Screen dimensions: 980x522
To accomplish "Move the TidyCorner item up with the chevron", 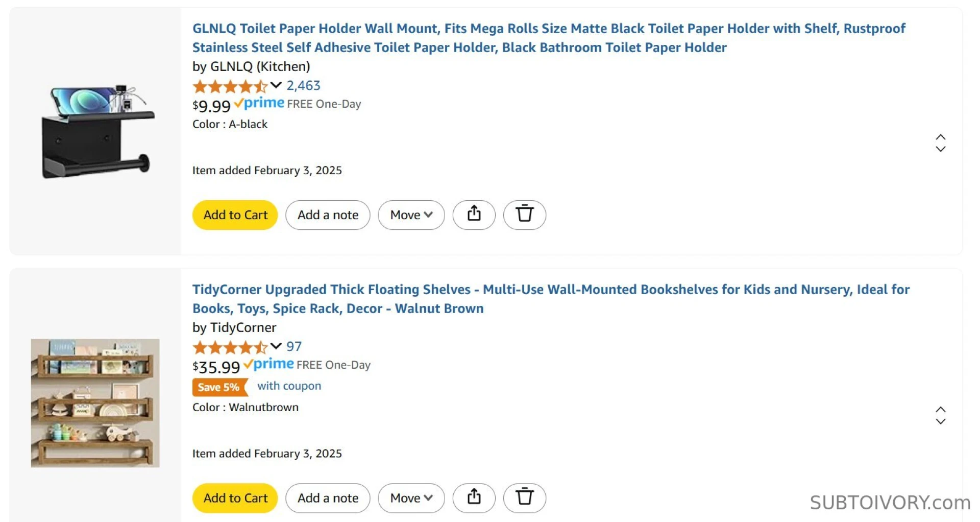I will [x=941, y=410].
